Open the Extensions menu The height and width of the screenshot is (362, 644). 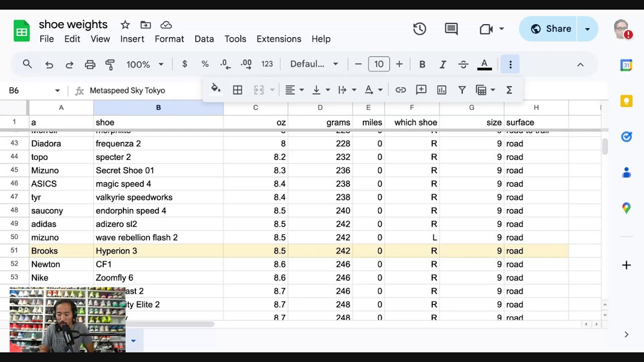(279, 39)
